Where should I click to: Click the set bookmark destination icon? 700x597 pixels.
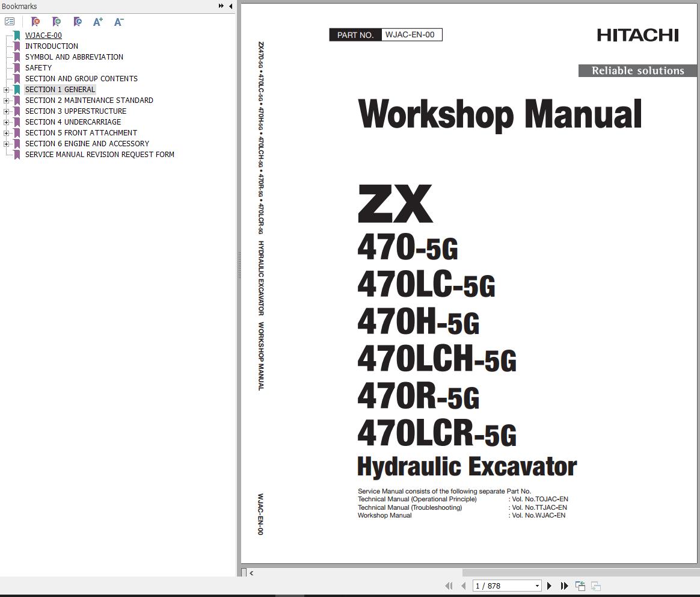pos(77,22)
